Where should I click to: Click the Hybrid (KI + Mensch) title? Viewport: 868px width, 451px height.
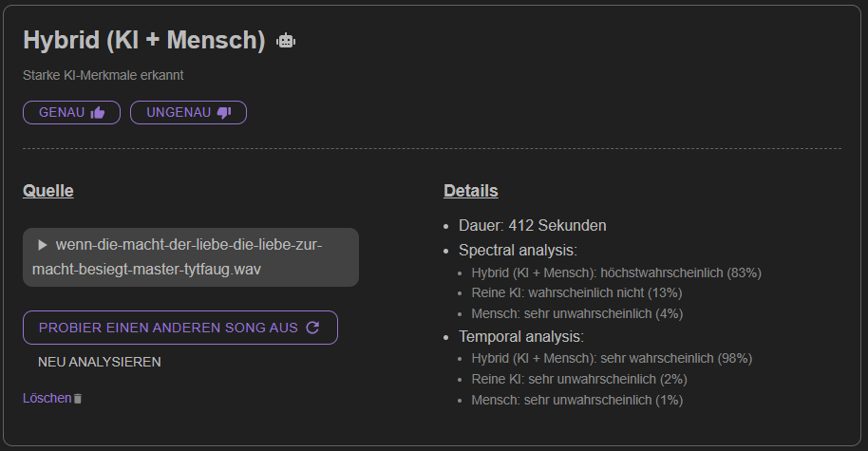point(144,40)
